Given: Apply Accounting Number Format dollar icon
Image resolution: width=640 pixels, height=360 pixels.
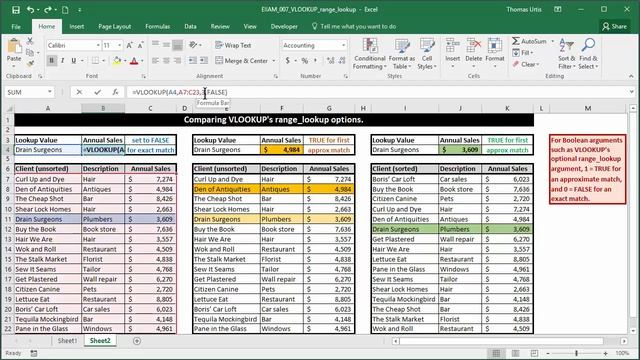Looking at the screenshot, I should click(x=288, y=60).
